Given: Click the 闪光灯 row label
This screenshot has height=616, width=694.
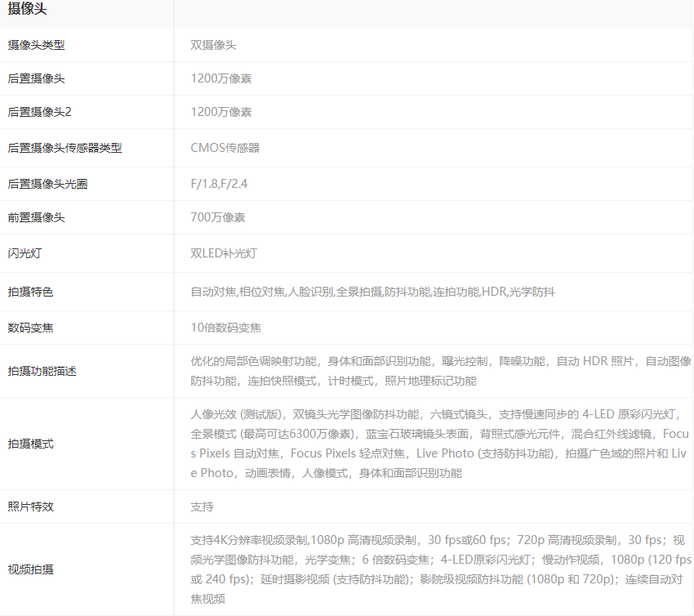Looking at the screenshot, I should (x=24, y=253).
